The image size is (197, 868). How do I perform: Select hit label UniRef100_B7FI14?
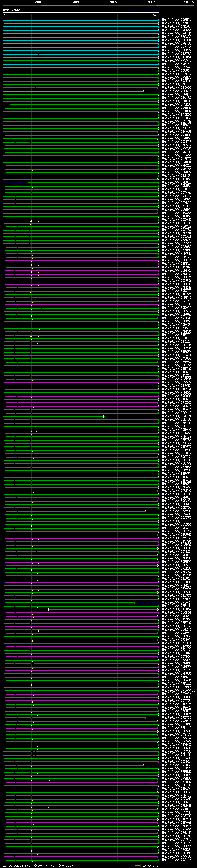176,531
